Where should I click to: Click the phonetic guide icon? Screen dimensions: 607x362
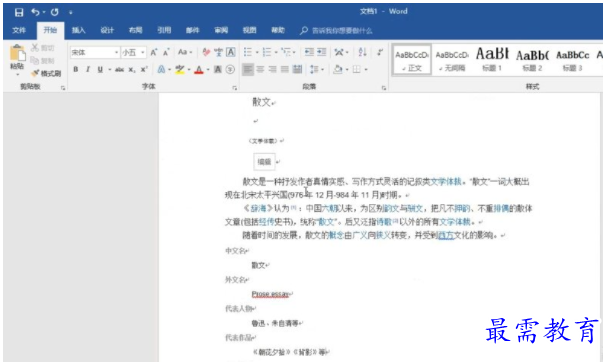[218, 52]
